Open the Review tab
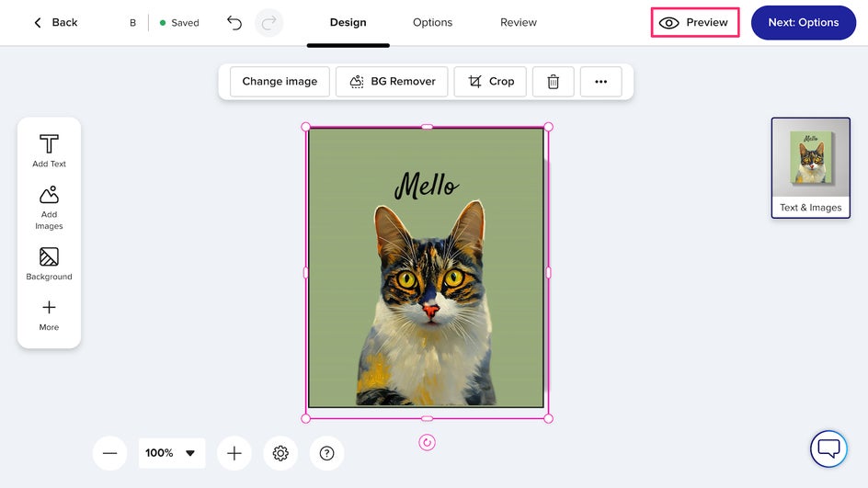Viewport: 868px width, 488px height. (519, 23)
